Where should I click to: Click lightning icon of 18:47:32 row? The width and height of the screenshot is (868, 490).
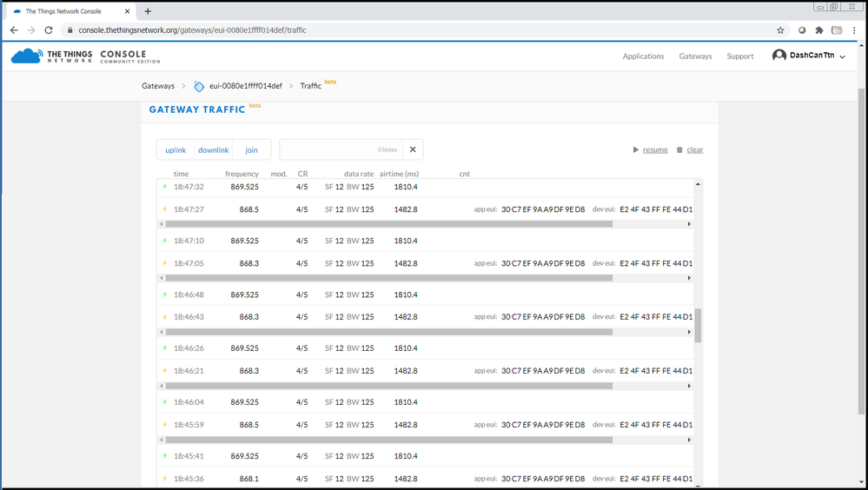(164, 187)
